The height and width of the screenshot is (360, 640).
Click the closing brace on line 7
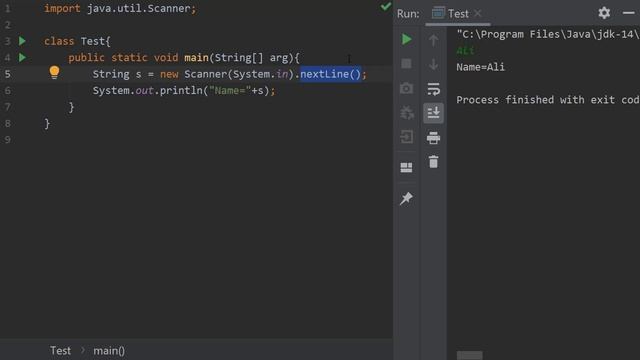[x=71, y=107]
